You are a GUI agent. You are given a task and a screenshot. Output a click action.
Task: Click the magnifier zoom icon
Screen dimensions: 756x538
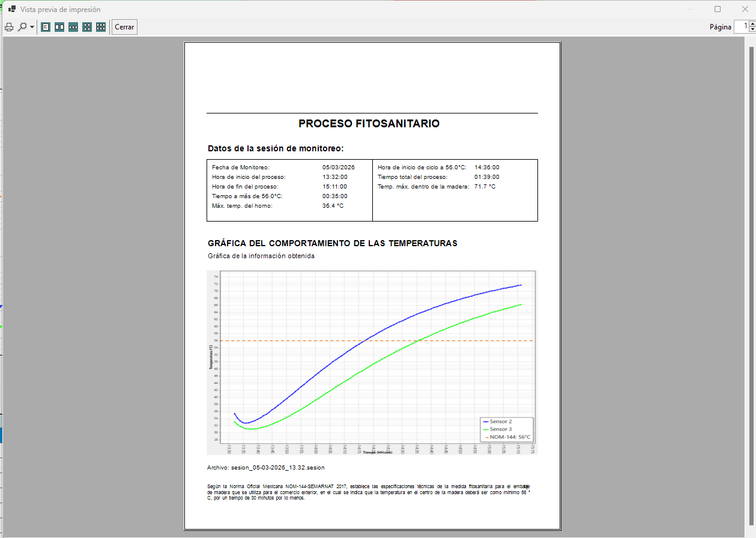point(22,27)
